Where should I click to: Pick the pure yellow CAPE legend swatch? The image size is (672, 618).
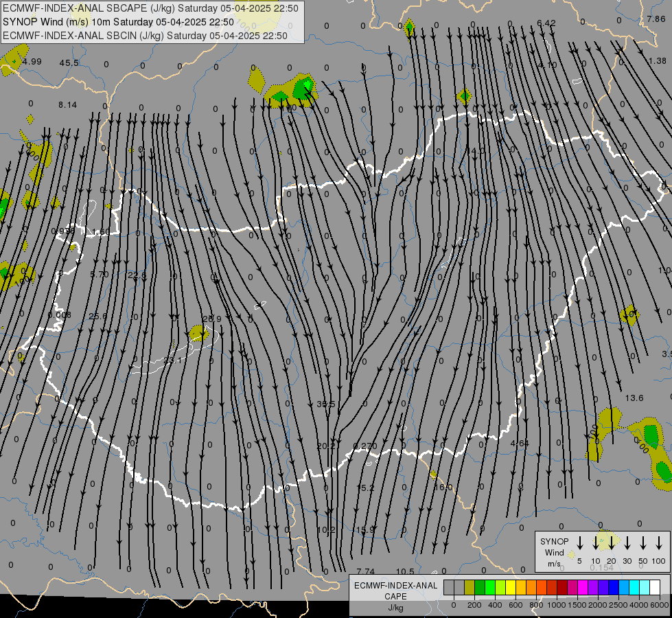pos(511,588)
